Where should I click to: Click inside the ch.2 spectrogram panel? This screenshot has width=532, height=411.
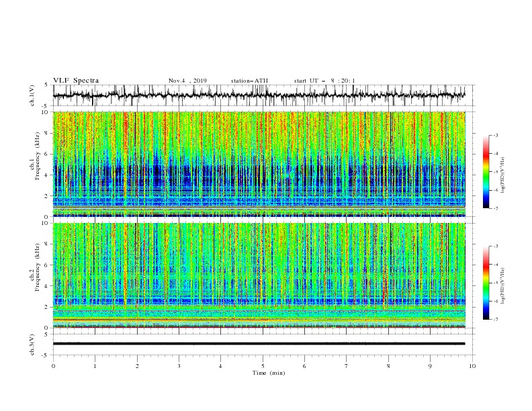(259, 275)
